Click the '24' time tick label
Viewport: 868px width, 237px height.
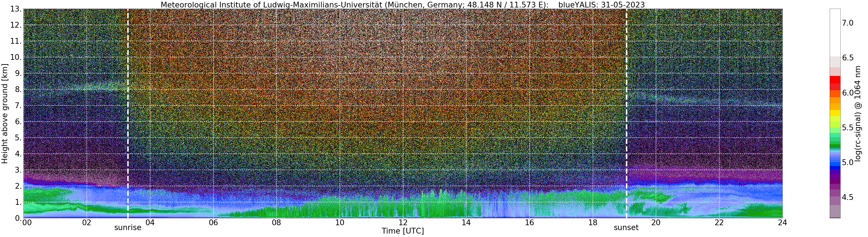coord(782,223)
